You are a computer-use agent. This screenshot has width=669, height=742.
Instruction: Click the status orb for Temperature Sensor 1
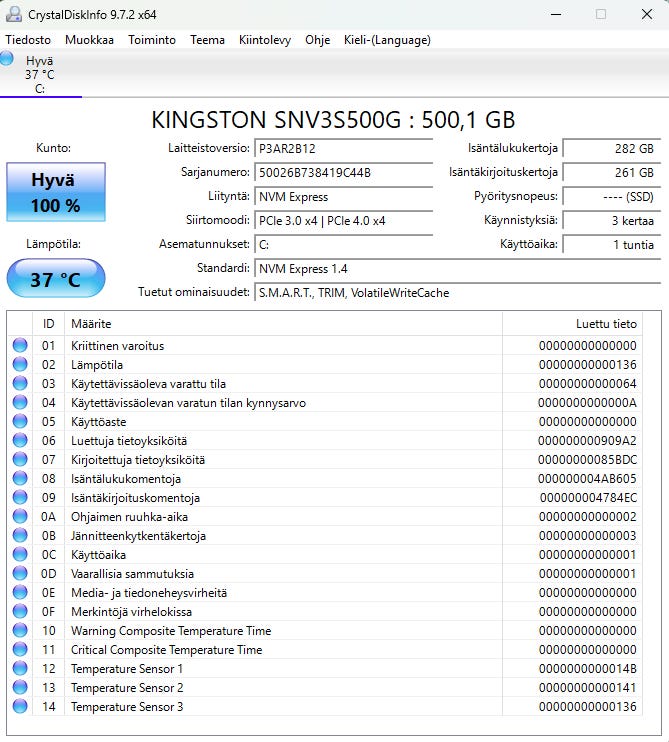[x=20, y=669]
